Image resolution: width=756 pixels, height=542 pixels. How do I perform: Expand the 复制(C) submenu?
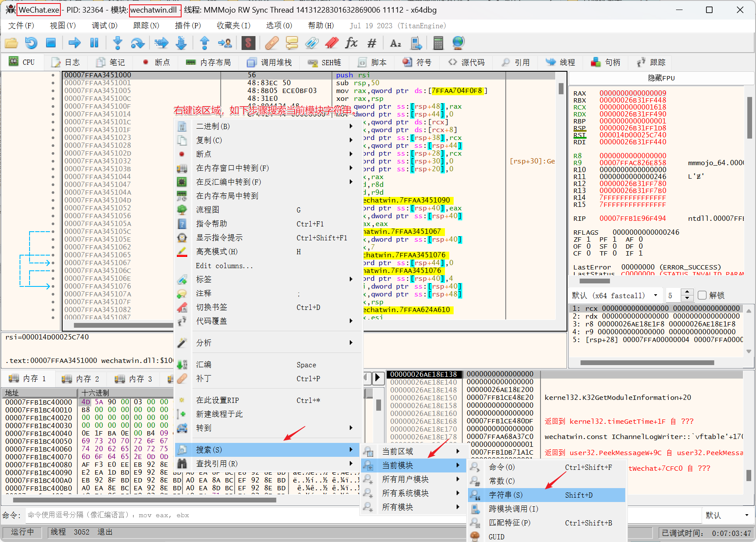[x=268, y=140]
